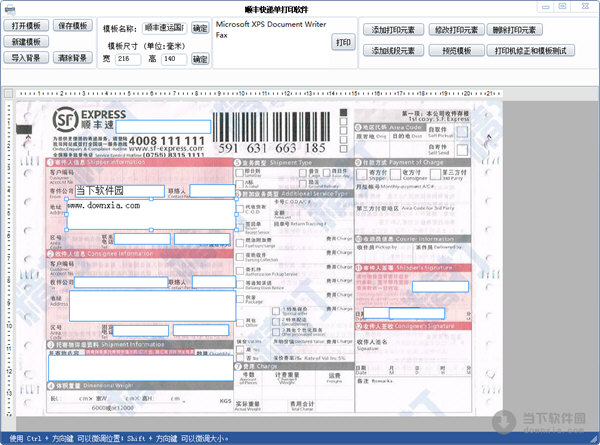Click 添加打印元素 to add print element

(x=393, y=30)
